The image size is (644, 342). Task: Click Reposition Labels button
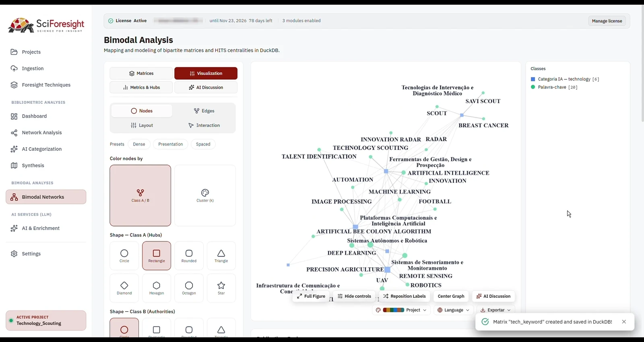(x=404, y=297)
